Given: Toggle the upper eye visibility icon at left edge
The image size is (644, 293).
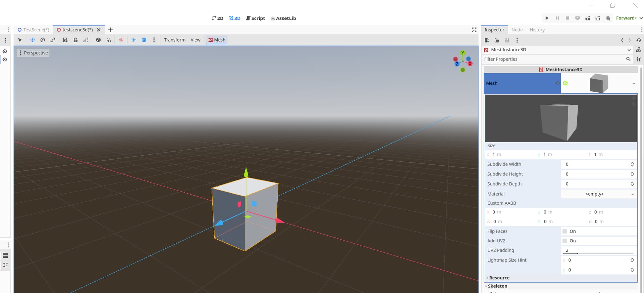Looking at the screenshot, I should (x=5, y=51).
